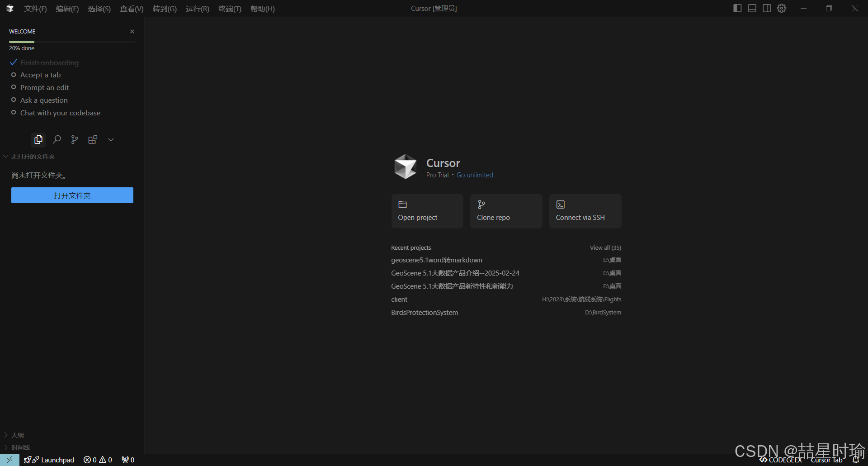
Task: Open the 编辑(E) menu
Action: (67, 9)
